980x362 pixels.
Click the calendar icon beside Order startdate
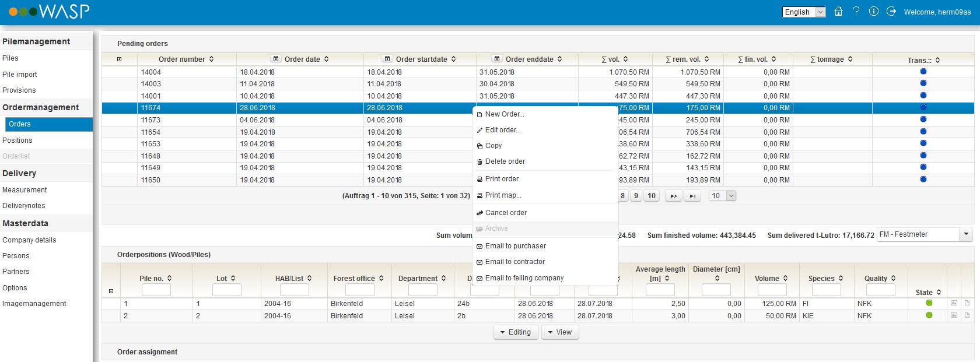click(x=387, y=59)
